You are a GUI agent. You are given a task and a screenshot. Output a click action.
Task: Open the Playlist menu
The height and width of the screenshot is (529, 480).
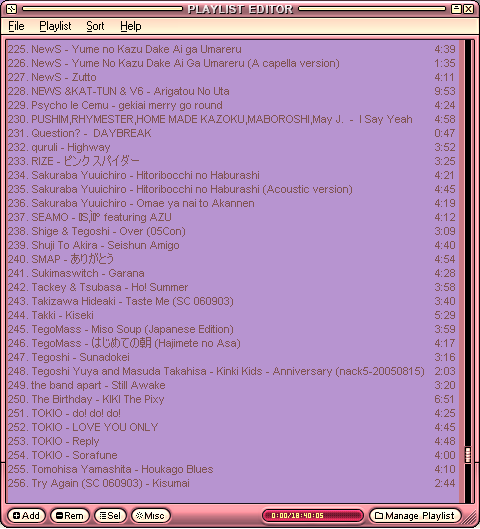click(55, 26)
